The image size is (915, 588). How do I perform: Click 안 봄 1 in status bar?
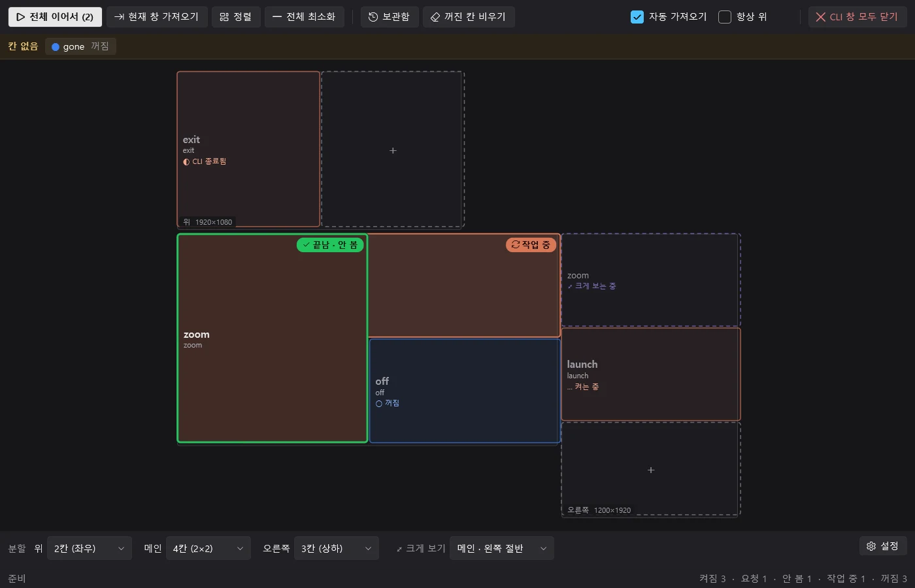point(797,579)
